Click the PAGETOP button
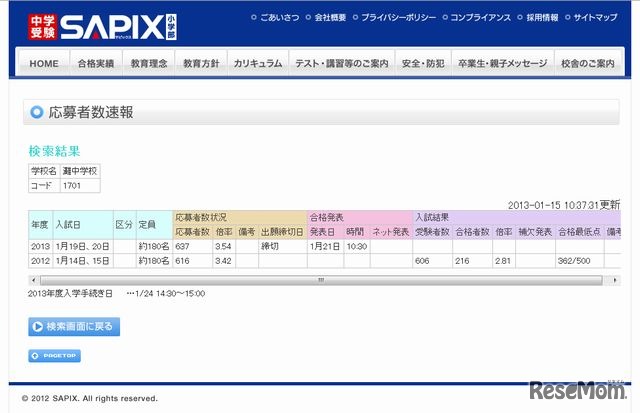The height and width of the screenshot is (413, 640). click(x=54, y=356)
